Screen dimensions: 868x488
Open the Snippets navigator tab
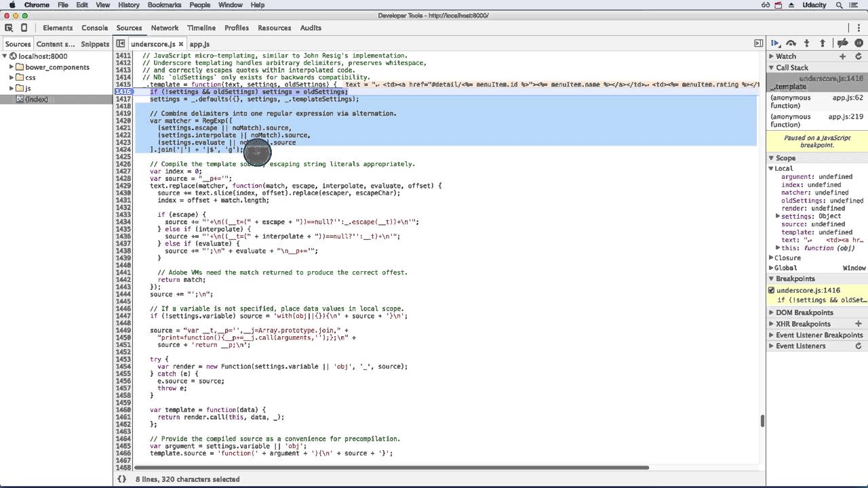pyautogui.click(x=95, y=44)
